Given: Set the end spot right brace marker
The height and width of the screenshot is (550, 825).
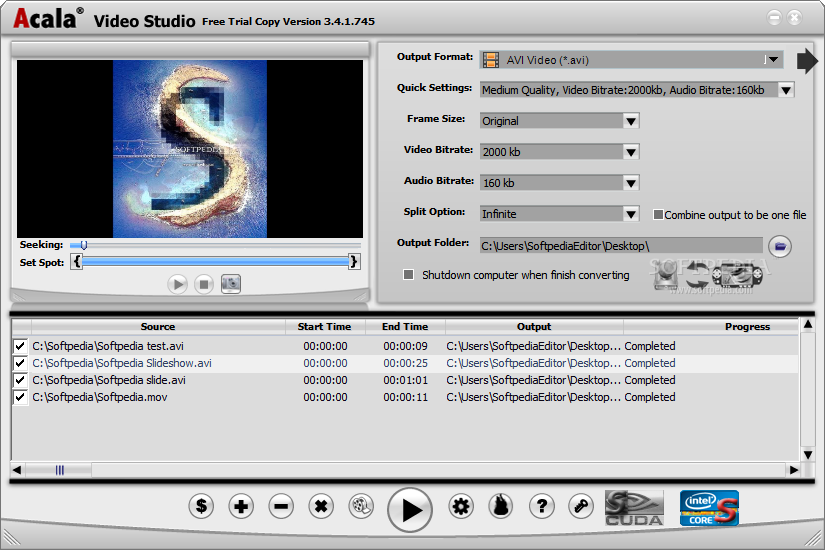Looking at the screenshot, I should point(354,262).
